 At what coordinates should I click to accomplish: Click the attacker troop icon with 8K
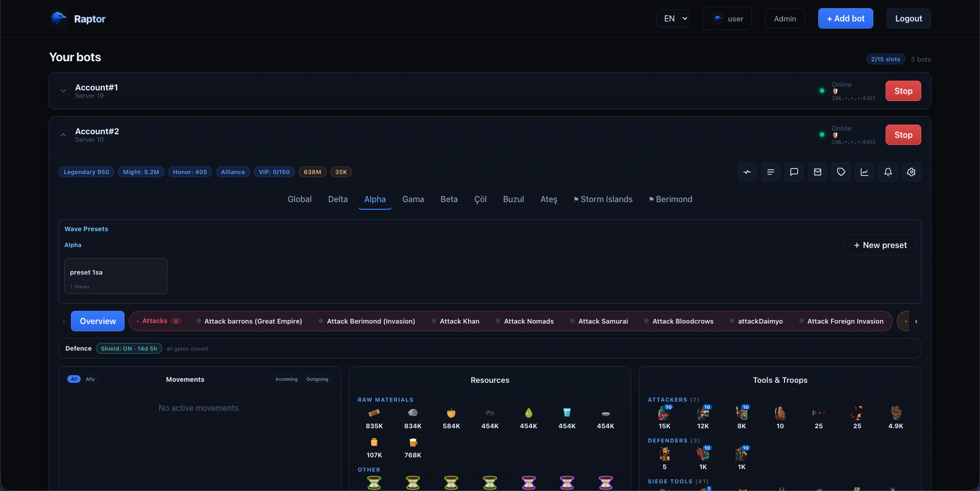click(x=742, y=412)
